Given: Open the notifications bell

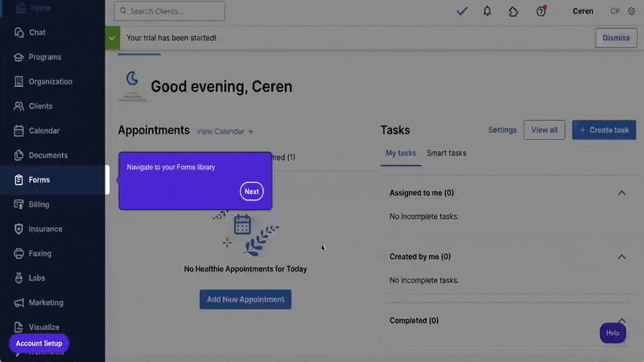Looking at the screenshot, I should 487,11.
